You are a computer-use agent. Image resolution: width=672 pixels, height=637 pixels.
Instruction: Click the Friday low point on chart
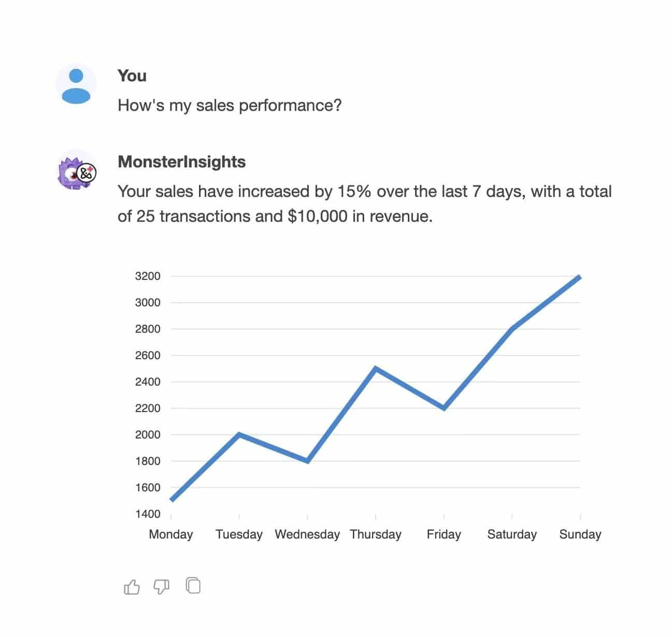(x=444, y=408)
